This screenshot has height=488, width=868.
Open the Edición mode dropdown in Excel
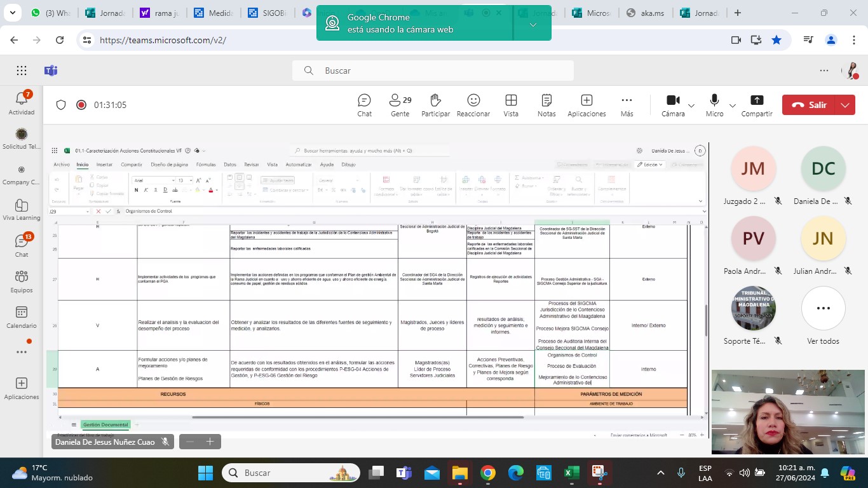649,165
